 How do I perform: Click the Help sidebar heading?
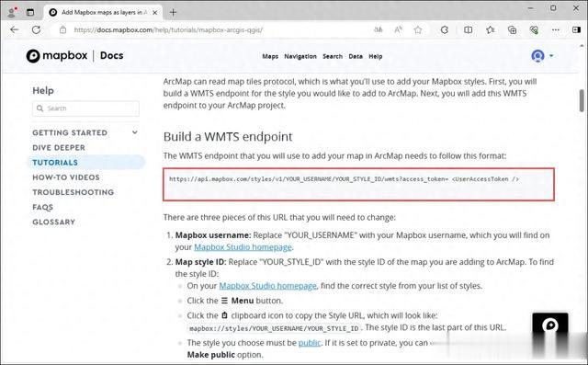43,90
